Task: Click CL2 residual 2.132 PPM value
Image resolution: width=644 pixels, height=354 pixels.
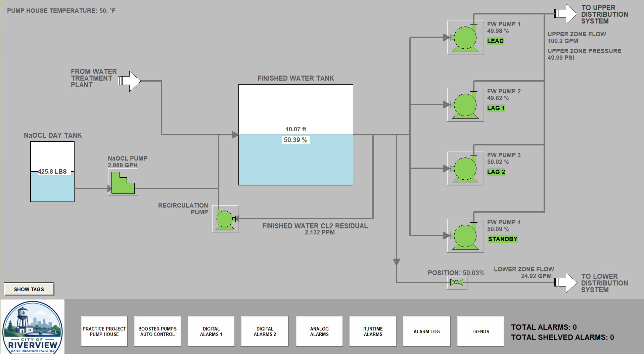Action: [x=320, y=232]
